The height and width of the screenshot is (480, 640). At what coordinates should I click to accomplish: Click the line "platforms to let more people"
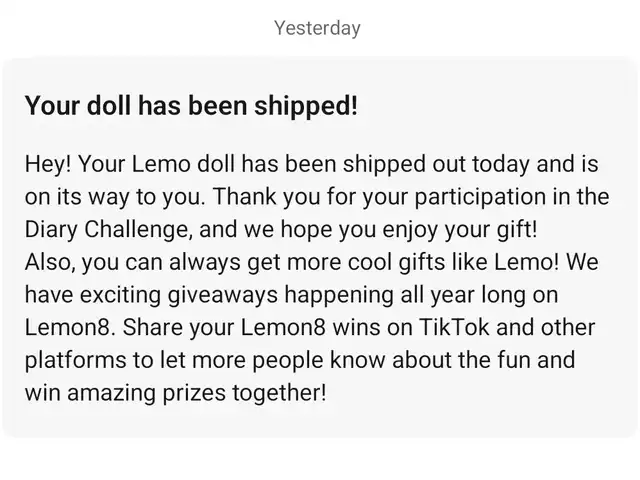click(x=174, y=360)
